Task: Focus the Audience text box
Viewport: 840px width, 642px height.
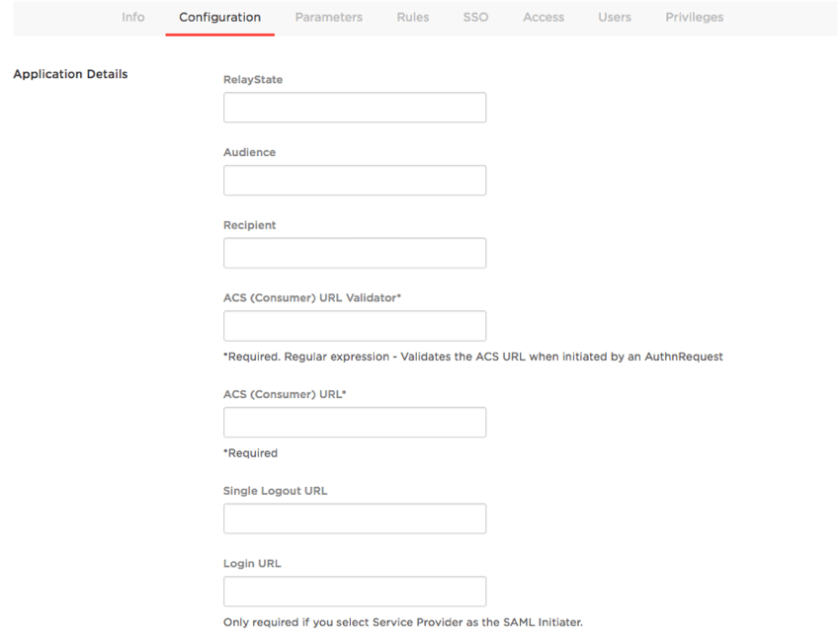Action: (355, 181)
